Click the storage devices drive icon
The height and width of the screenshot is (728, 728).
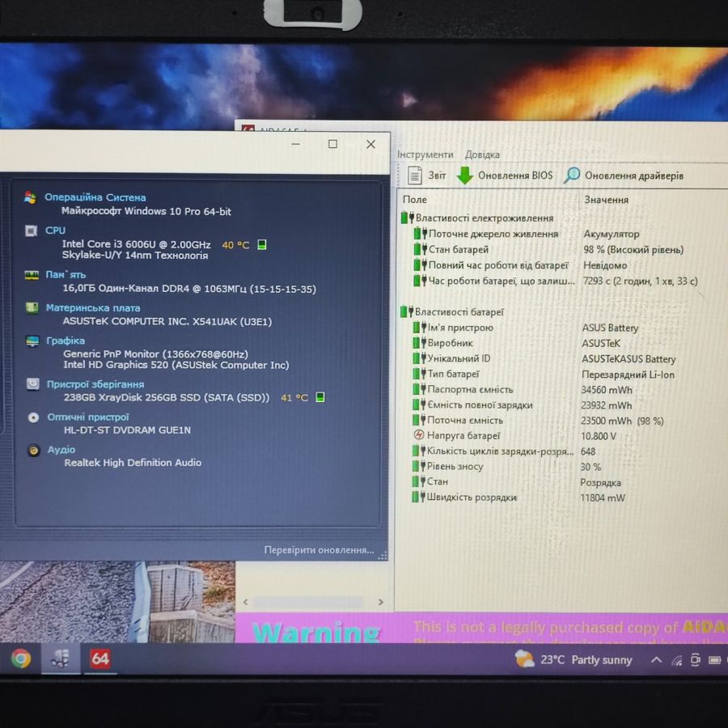(33, 384)
